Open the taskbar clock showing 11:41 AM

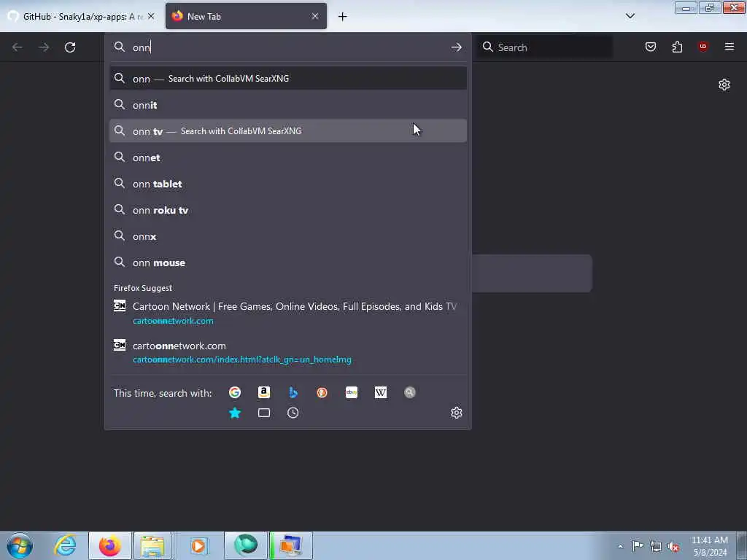[x=709, y=546]
